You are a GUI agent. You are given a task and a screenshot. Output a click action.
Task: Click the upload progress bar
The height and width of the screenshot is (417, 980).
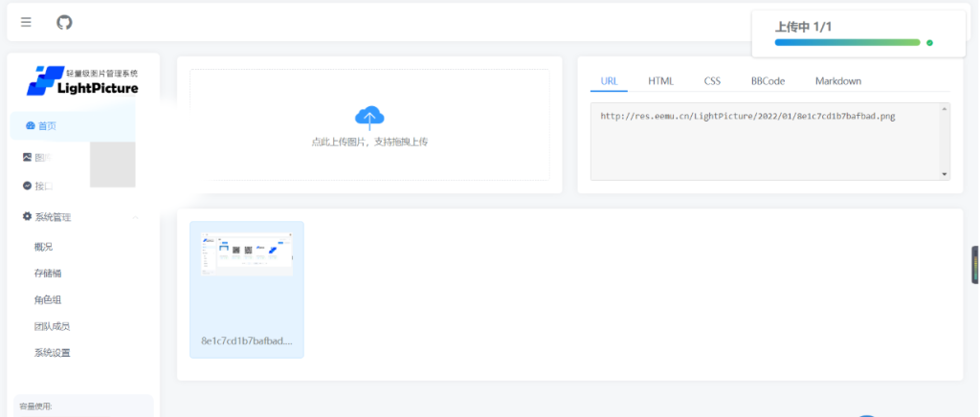click(847, 43)
